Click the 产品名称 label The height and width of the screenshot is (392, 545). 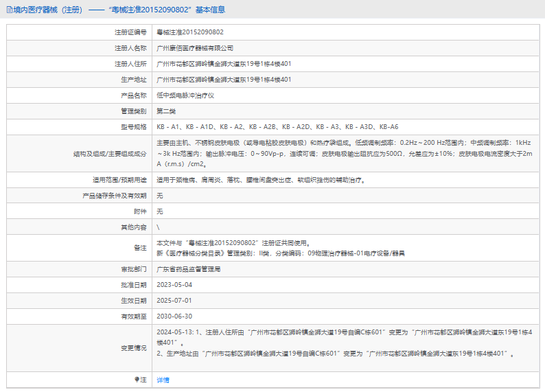point(134,95)
